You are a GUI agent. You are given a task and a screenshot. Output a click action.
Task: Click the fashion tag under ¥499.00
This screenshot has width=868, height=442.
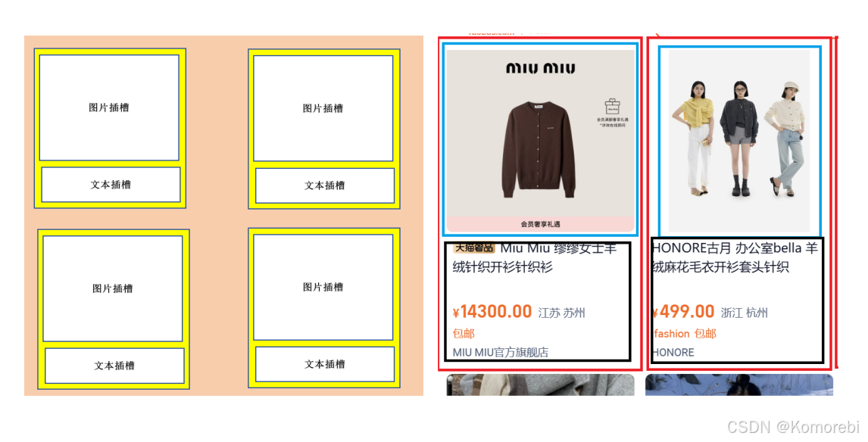tap(672, 334)
